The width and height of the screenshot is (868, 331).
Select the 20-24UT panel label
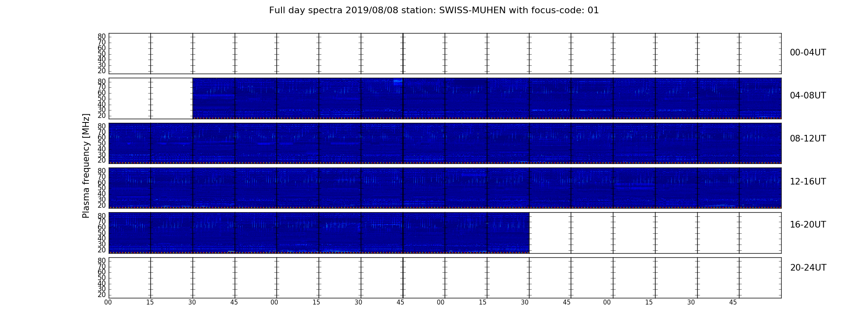[808, 268]
